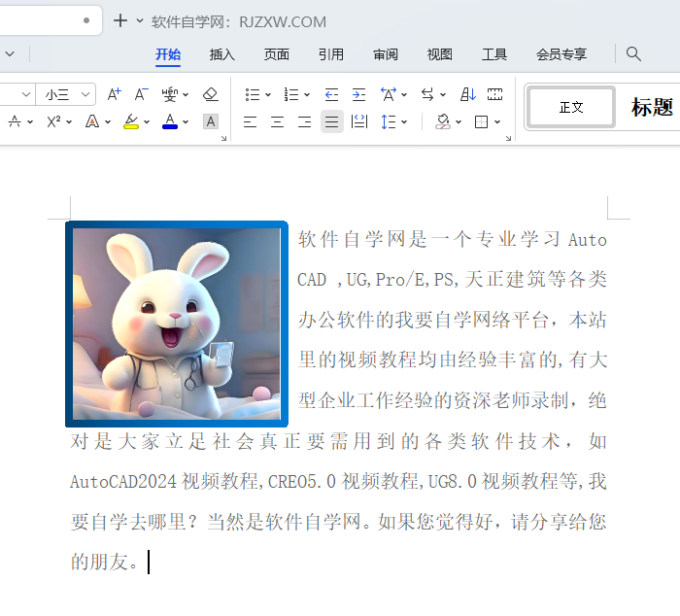Apply the 正文 style
Screen dimensions: 680x616
(x=571, y=107)
